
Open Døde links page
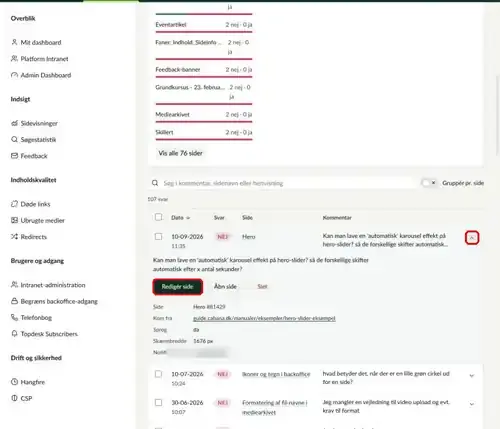[35, 204]
